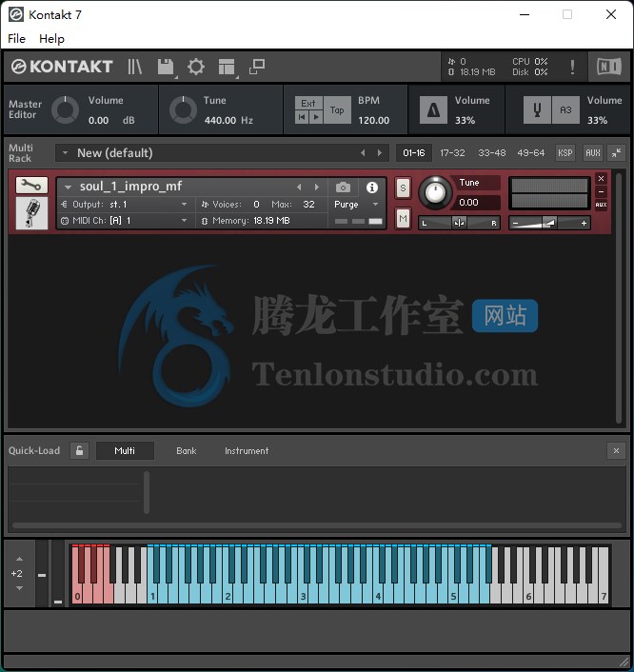Open the options gear icon

[x=196, y=68]
